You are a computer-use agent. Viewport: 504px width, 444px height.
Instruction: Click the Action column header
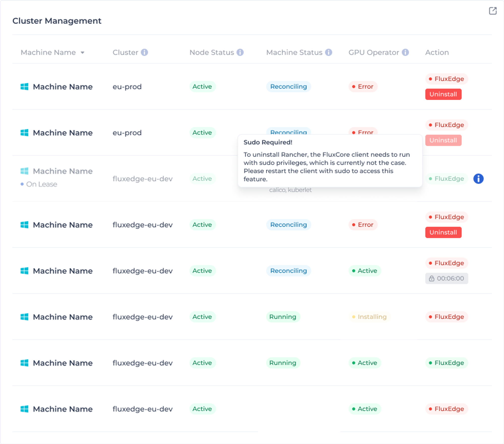point(437,52)
